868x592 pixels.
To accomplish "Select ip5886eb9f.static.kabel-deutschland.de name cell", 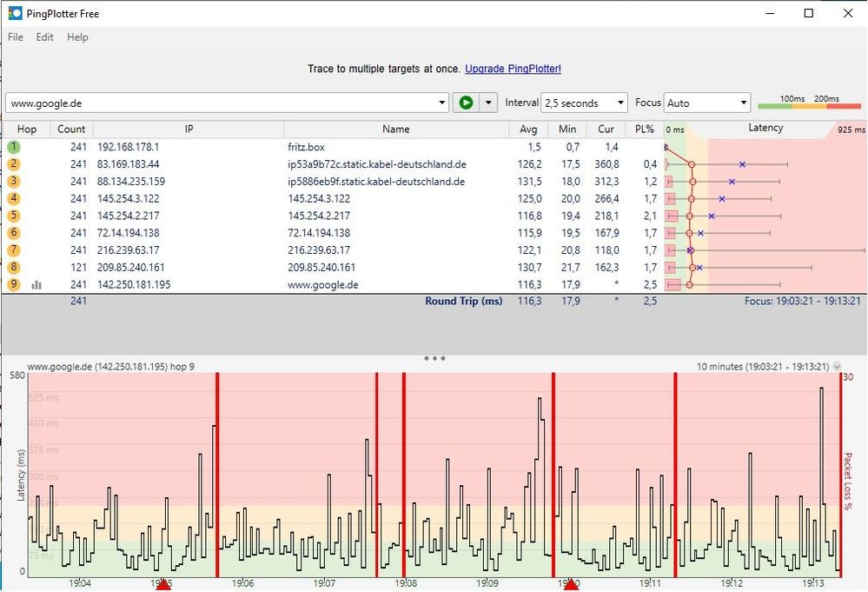I will (x=376, y=181).
